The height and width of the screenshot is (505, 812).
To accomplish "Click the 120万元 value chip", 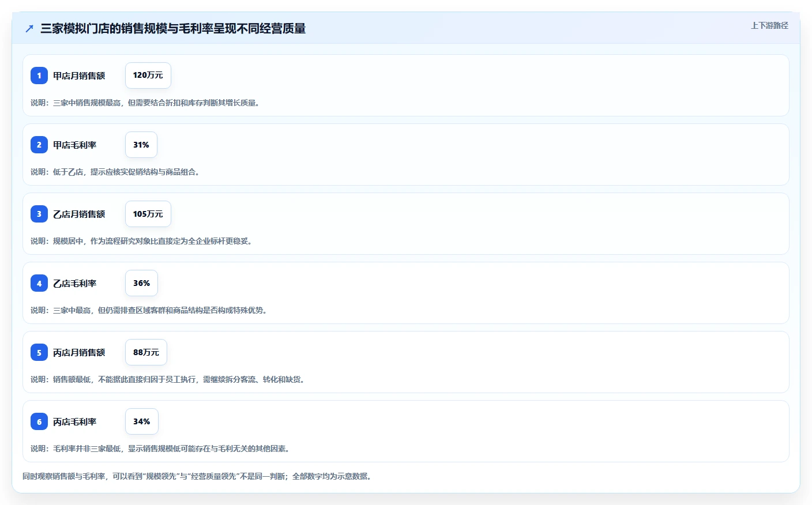I will pos(148,76).
